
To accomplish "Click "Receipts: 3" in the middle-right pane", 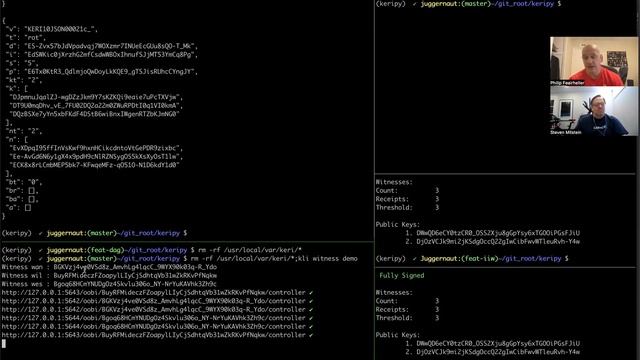I will click(x=407, y=199).
